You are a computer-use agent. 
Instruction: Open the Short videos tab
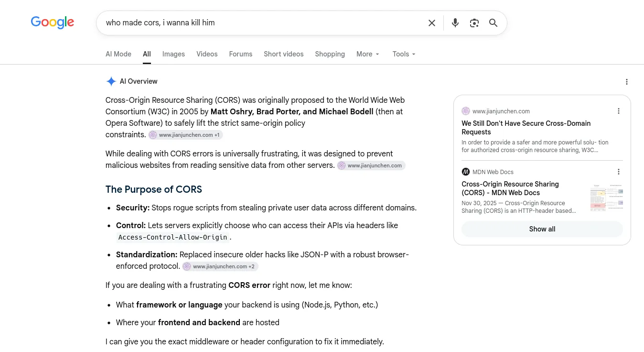point(284,54)
